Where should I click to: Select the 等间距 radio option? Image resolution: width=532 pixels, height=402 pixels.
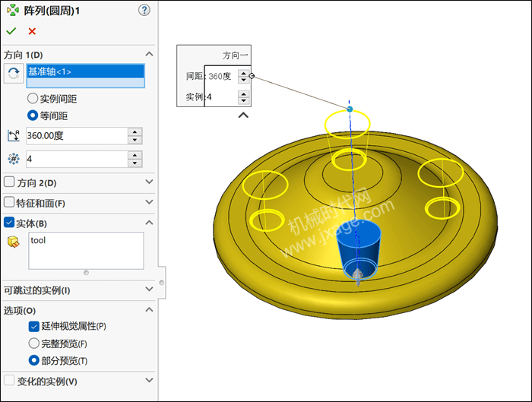tap(32, 116)
